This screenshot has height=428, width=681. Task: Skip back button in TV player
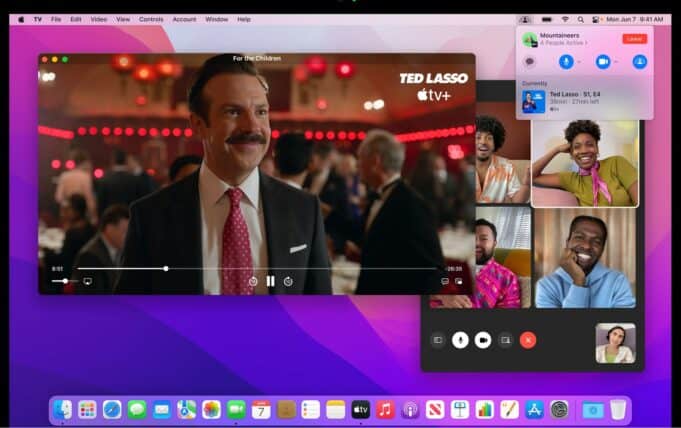pyautogui.click(x=253, y=282)
